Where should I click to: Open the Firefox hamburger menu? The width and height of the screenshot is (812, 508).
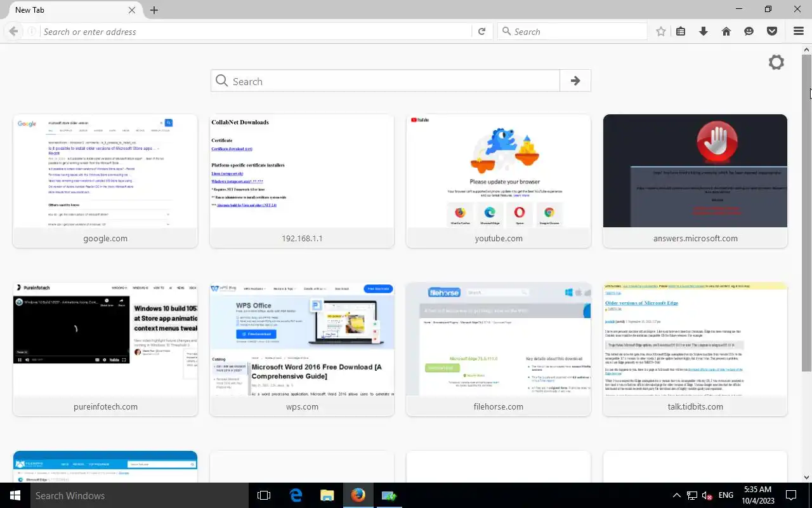click(799, 31)
